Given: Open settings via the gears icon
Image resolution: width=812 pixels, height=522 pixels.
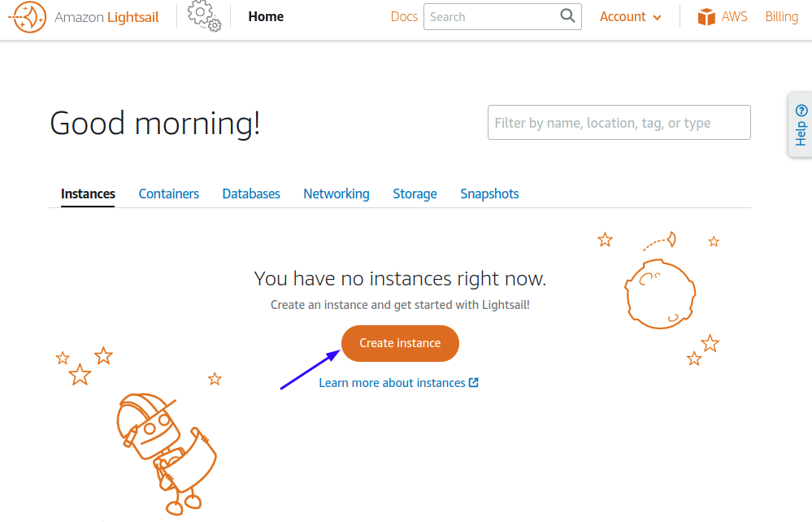Looking at the screenshot, I should pyautogui.click(x=204, y=15).
